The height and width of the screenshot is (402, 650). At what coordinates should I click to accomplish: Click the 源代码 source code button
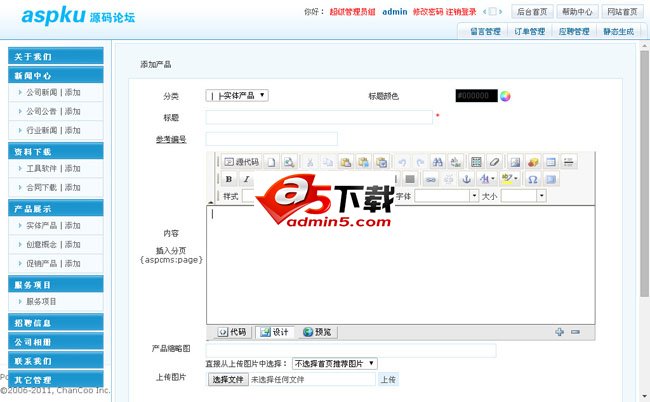pos(241,162)
